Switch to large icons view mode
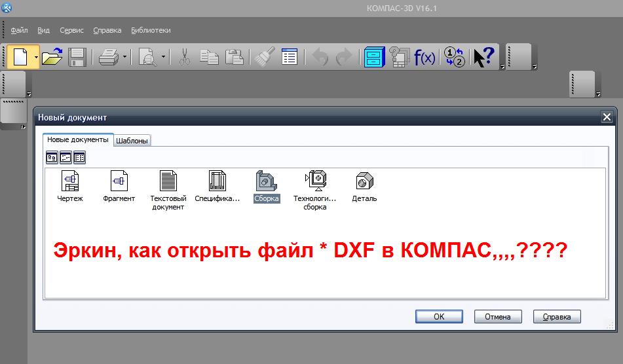 point(52,157)
